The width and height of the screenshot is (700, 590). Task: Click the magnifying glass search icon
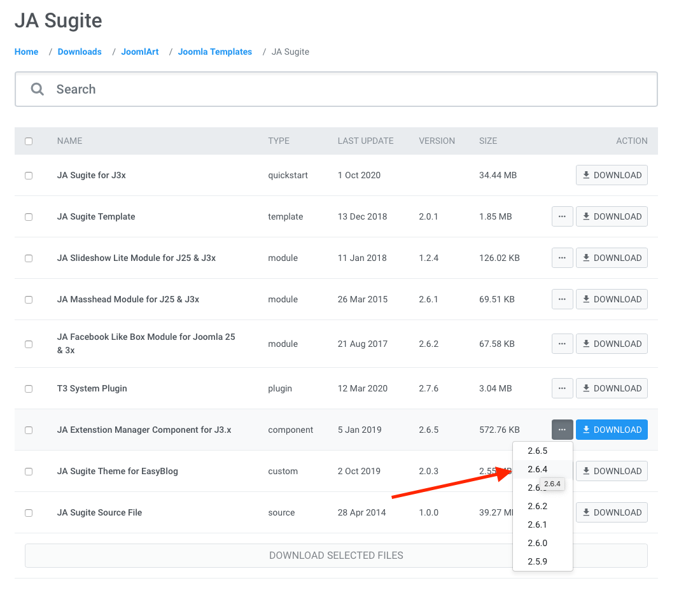pos(38,89)
